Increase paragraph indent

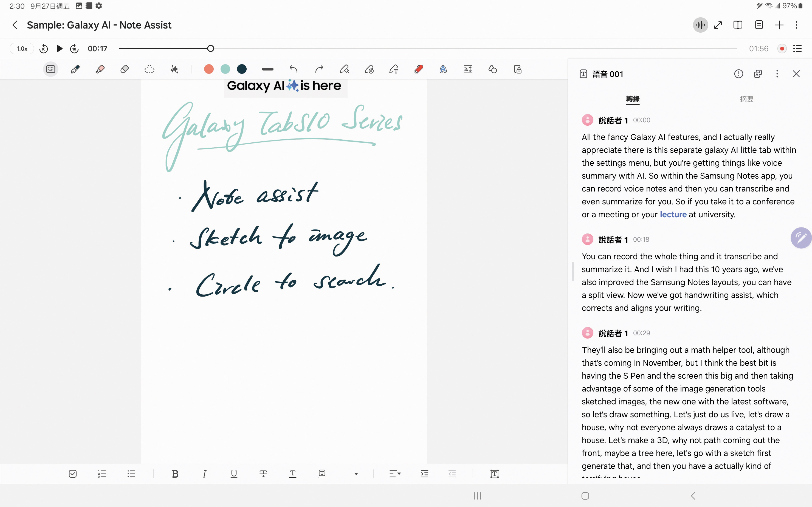424,474
